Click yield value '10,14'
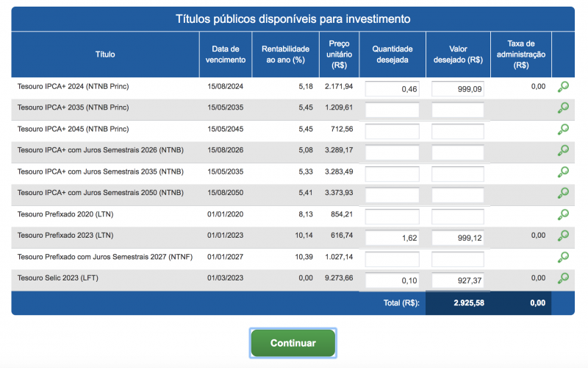Screen dimensions: 588x368 [x=304, y=235]
